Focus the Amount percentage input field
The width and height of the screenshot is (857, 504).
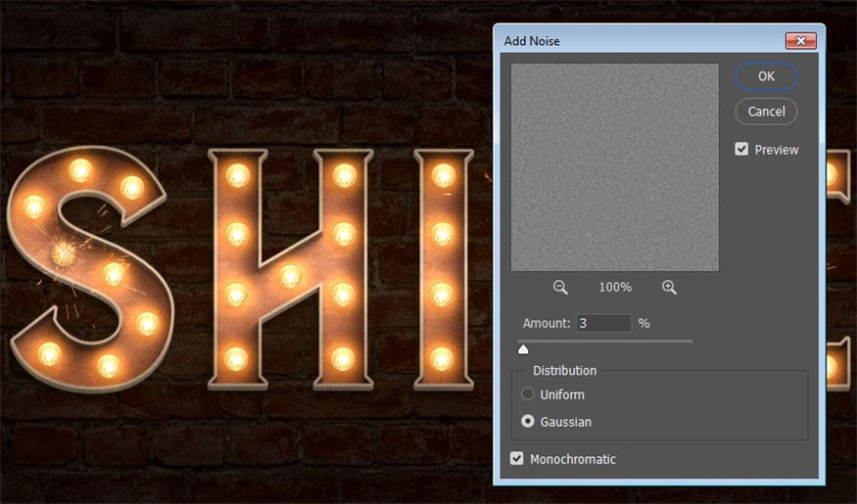(x=602, y=323)
